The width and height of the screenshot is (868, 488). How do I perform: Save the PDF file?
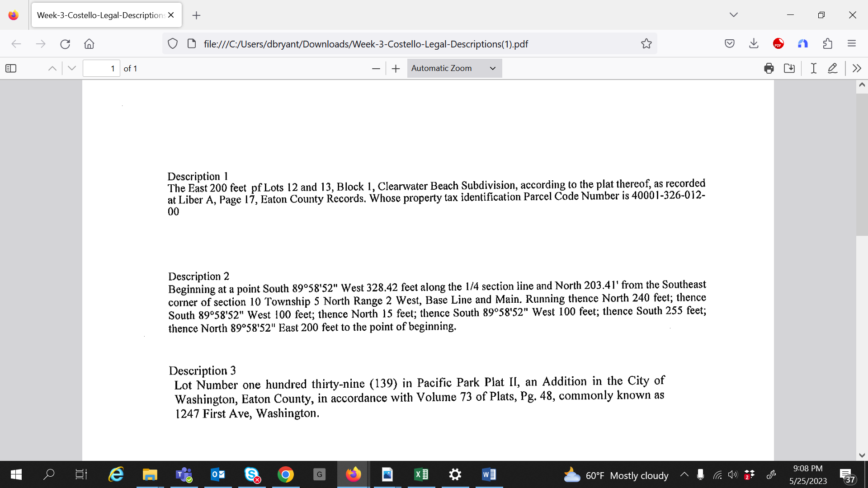(789, 68)
